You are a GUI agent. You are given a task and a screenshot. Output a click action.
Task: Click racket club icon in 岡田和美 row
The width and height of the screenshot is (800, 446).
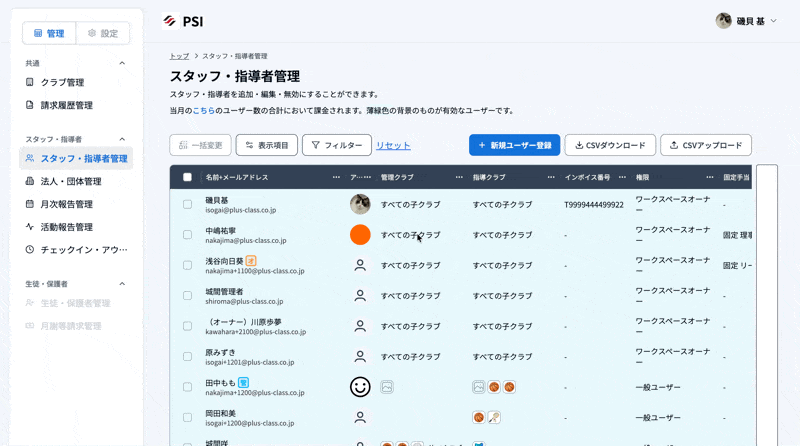494,417
